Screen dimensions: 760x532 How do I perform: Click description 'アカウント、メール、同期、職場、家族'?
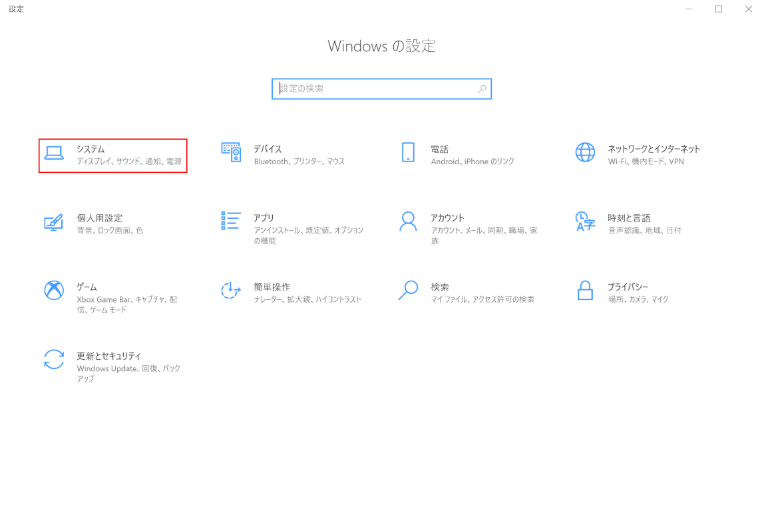tap(484, 235)
